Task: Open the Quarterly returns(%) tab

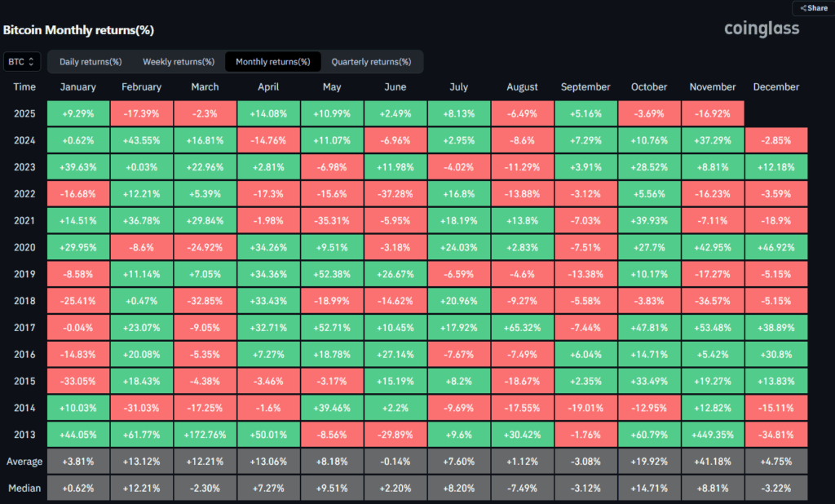Action: tap(371, 62)
